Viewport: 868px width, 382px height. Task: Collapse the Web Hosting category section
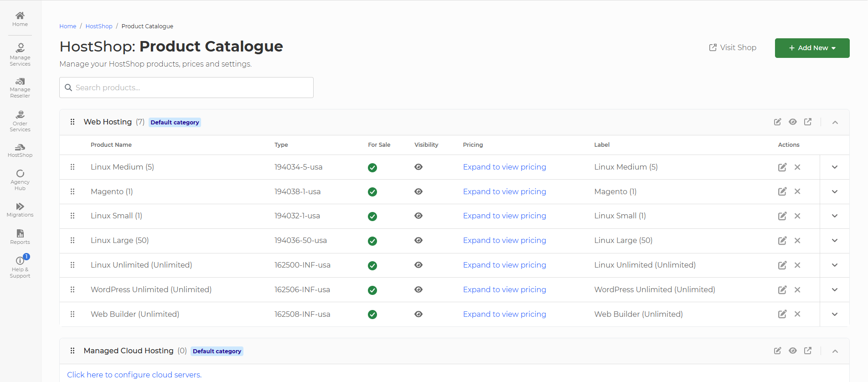tap(835, 122)
